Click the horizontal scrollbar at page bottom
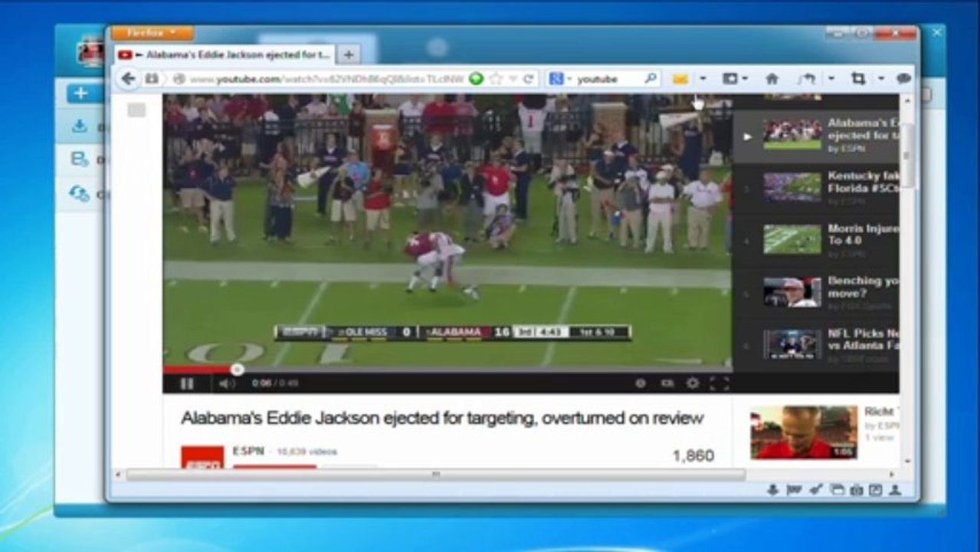 pos(435,475)
